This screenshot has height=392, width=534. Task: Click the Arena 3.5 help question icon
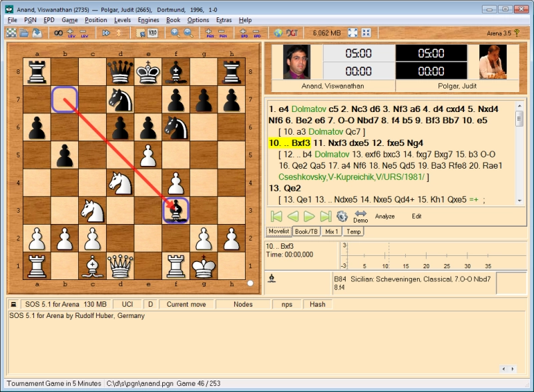tap(517, 33)
